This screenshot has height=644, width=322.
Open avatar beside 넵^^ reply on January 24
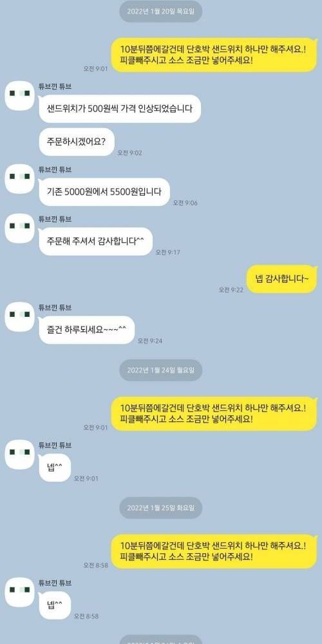point(19,454)
